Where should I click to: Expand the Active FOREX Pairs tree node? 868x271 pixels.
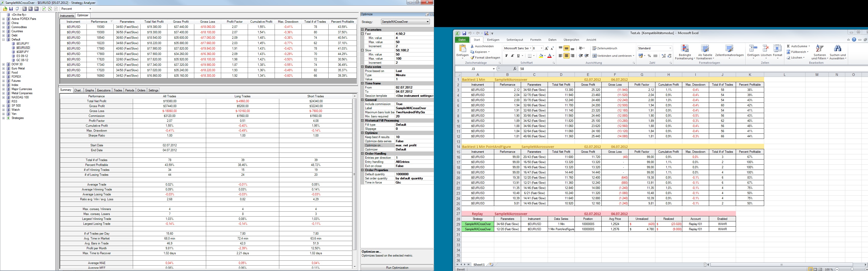(x=3, y=19)
